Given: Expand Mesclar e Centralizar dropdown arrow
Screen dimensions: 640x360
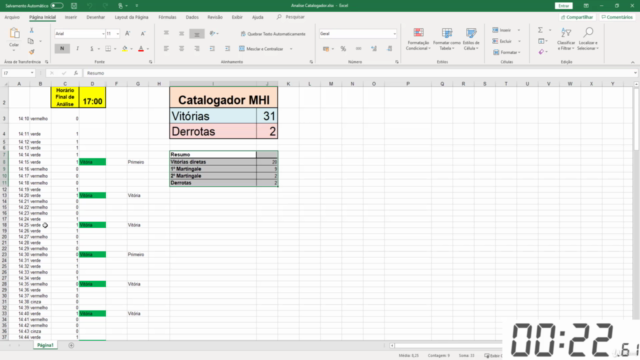Looking at the screenshot, I should click(291, 49).
